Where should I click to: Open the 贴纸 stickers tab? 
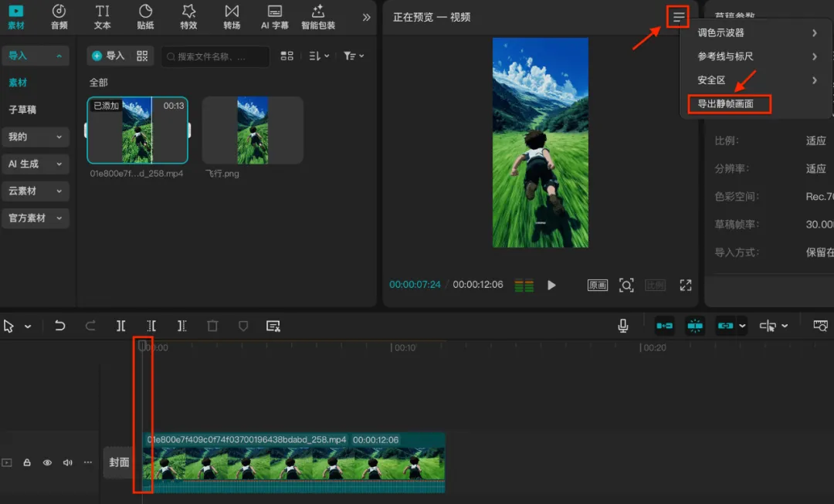pyautogui.click(x=145, y=17)
